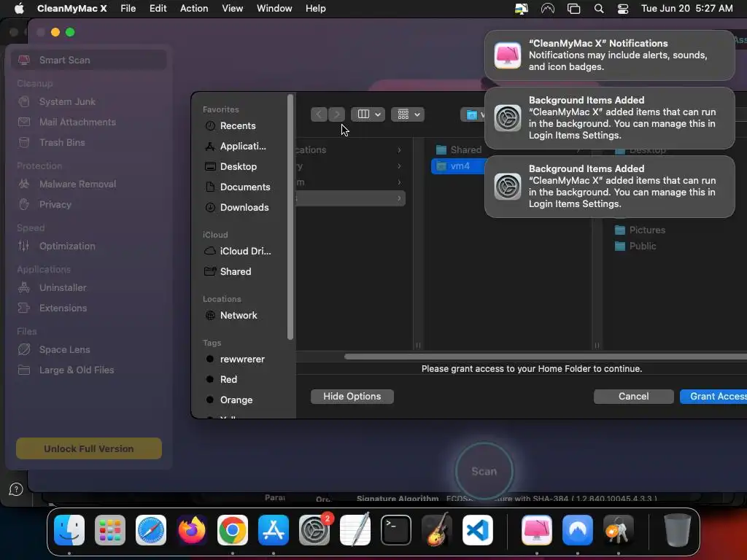The height and width of the screenshot is (560, 747).
Task: Select Shared under iCloud in sidebar
Action: (x=235, y=271)
